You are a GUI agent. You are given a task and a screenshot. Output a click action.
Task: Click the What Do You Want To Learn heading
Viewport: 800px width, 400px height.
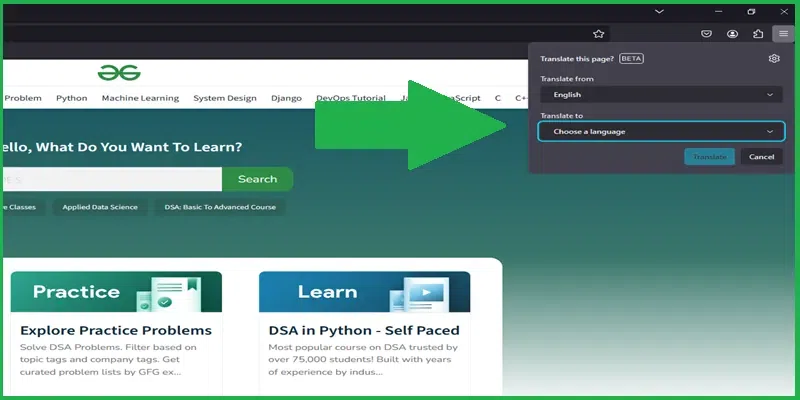point(122,147)
